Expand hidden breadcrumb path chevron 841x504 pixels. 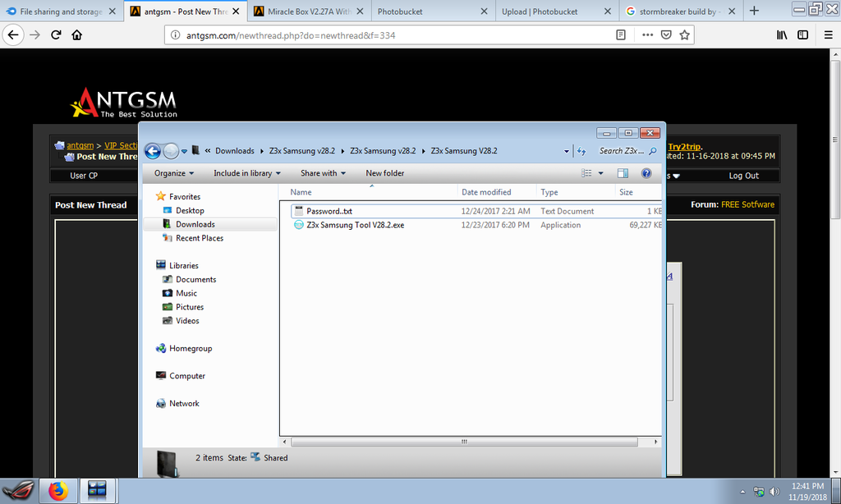(208, 151)
